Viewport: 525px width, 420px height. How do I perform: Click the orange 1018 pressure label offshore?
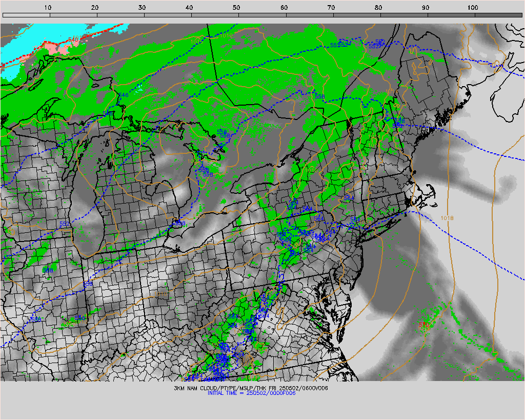point(447,218)
